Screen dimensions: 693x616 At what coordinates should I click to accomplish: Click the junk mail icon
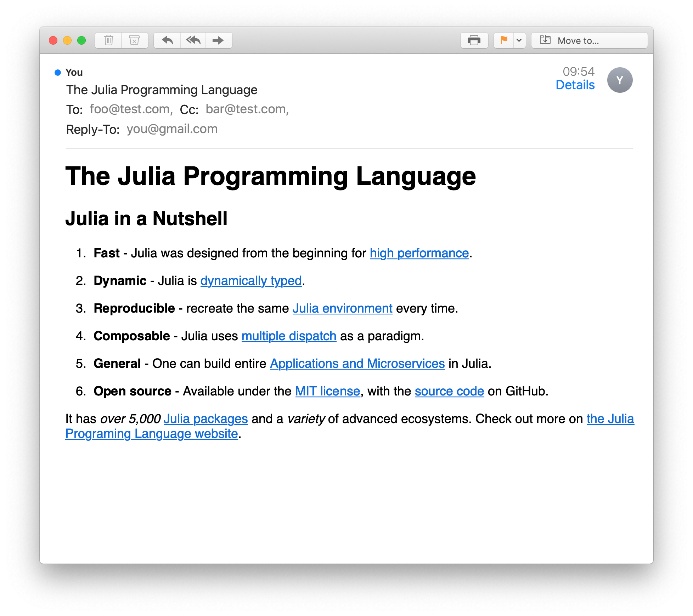click(x=134, y=40)
